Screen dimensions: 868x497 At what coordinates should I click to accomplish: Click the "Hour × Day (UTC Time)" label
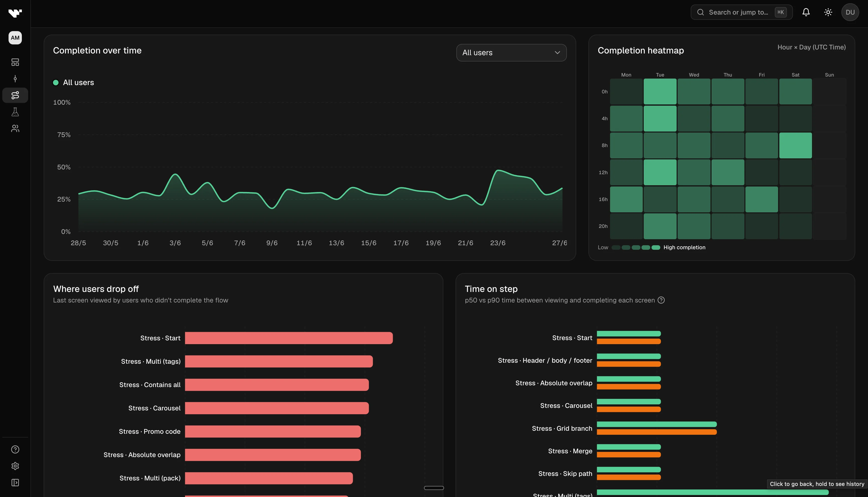click(812, 47)
